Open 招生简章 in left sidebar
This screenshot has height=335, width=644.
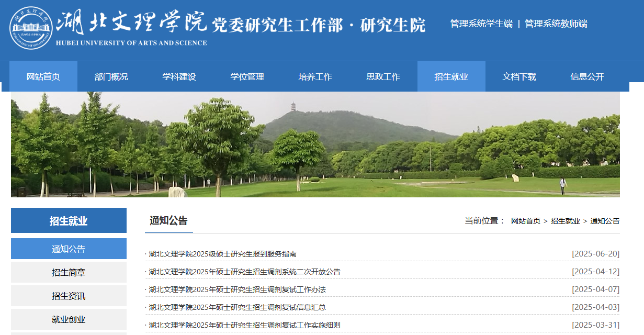69,273
